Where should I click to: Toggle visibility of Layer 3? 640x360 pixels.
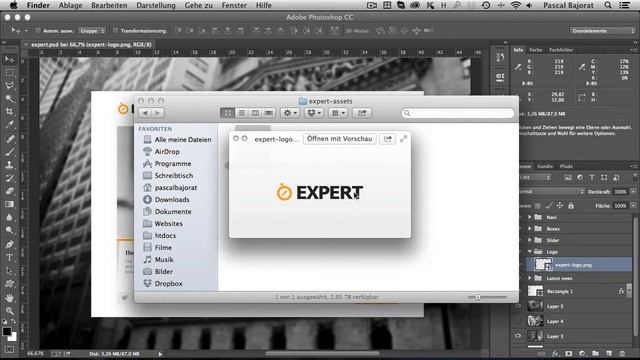[x=518, y=336]
